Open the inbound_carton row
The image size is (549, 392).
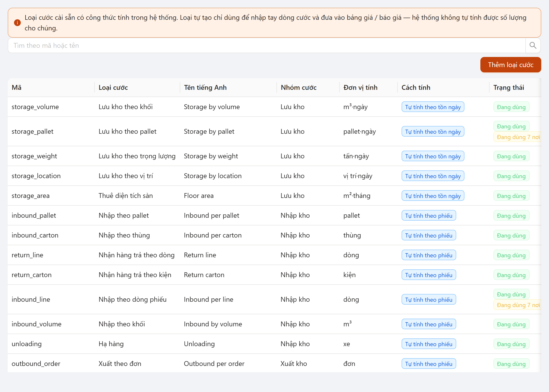click(x=274, y=235)
